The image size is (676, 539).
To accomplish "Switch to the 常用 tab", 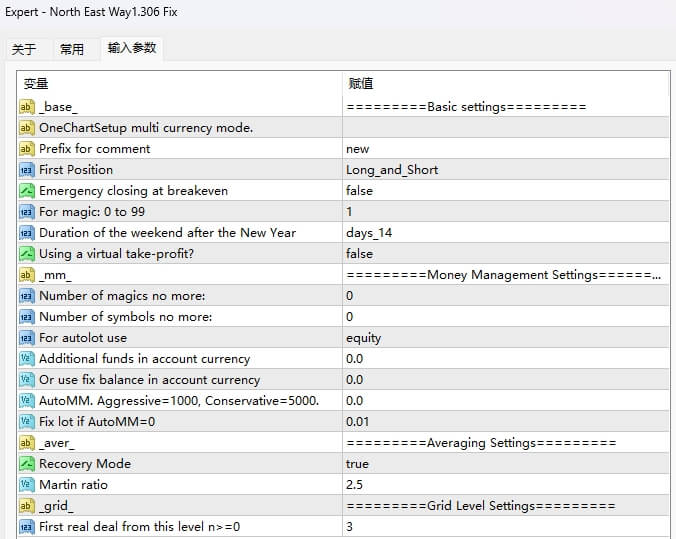I will 72,50.
